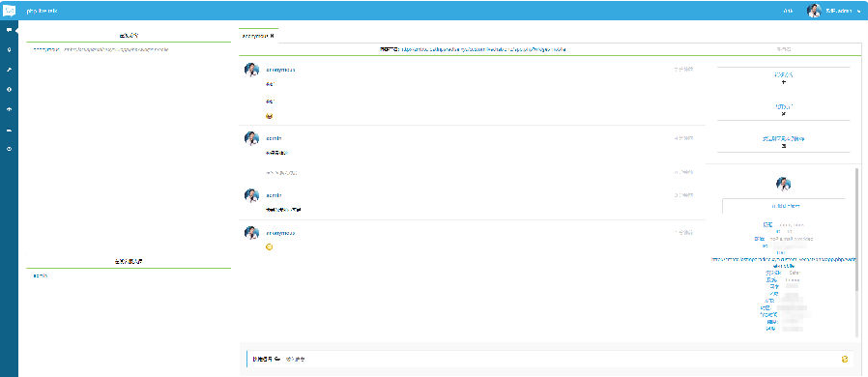Click the laughing emoji in anonymous's message

coord(270,116)
